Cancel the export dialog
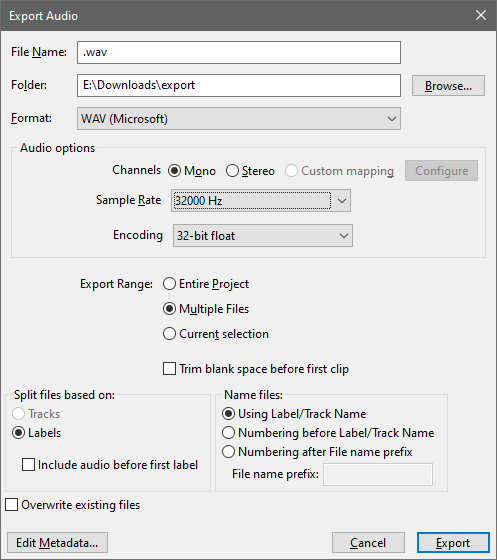This screenshot has height=560, width=497. click(368, 543)
